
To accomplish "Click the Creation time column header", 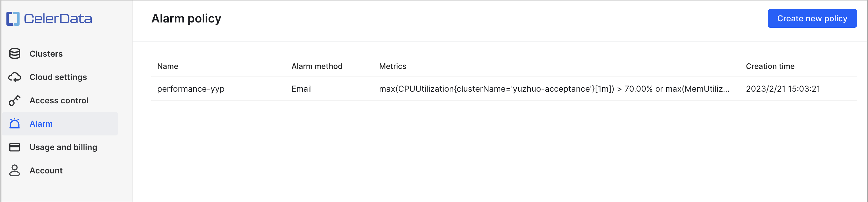I will tap(770, 66).
